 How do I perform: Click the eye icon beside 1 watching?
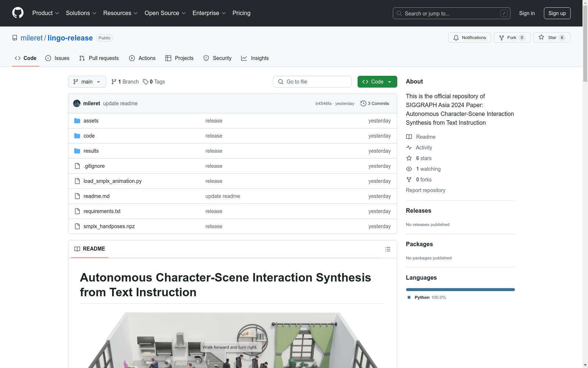coord(409,169)
